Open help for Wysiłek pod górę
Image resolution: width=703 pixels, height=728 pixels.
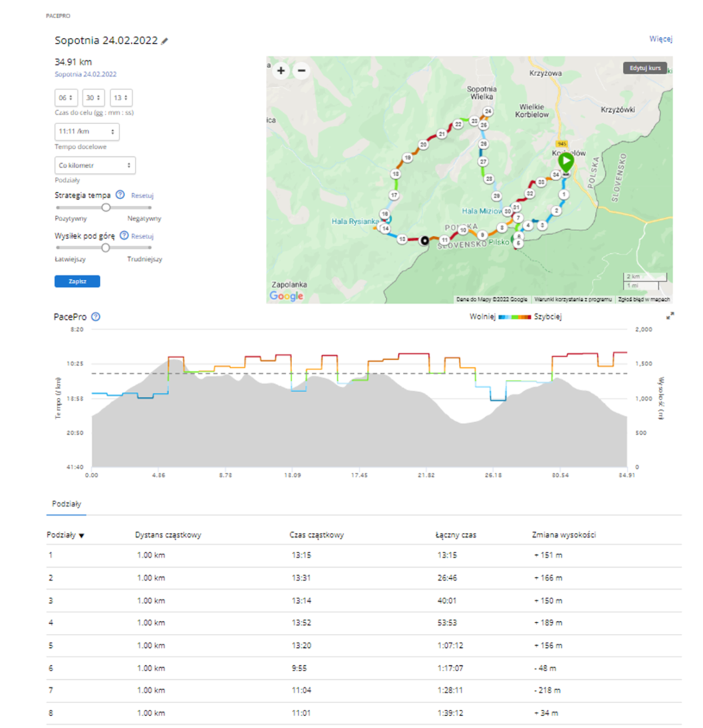(124, 235)
